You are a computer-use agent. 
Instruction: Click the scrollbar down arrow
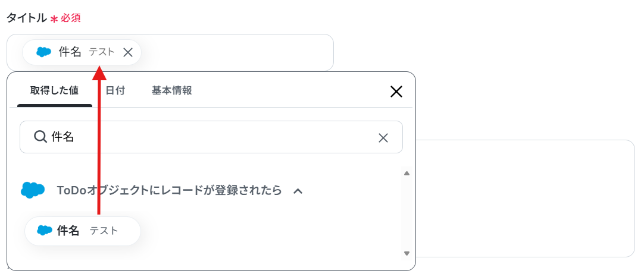tap(407, 253)
